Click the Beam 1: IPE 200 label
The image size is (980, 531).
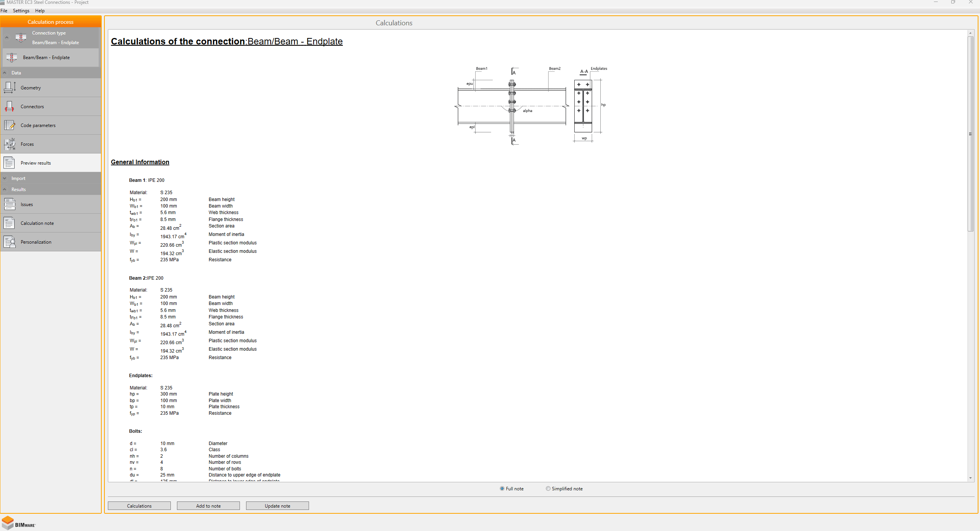tap(147, 180)
